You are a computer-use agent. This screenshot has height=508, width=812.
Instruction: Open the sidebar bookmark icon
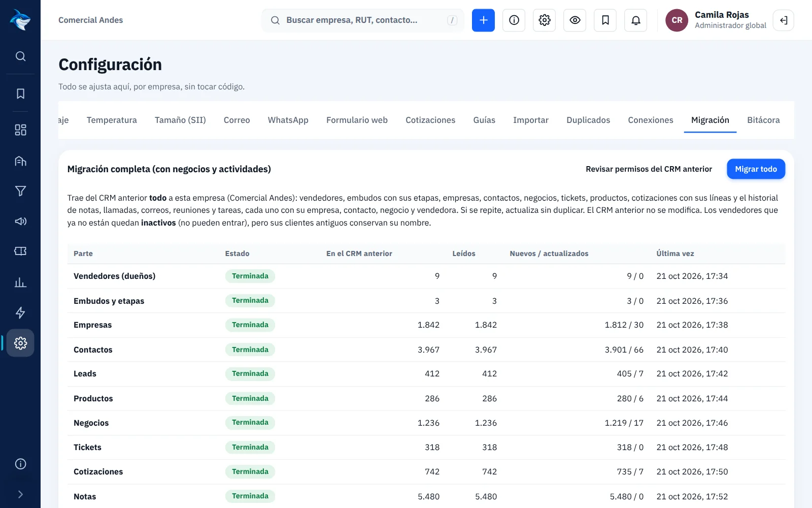pyautogui.click(x=20, y=93)
